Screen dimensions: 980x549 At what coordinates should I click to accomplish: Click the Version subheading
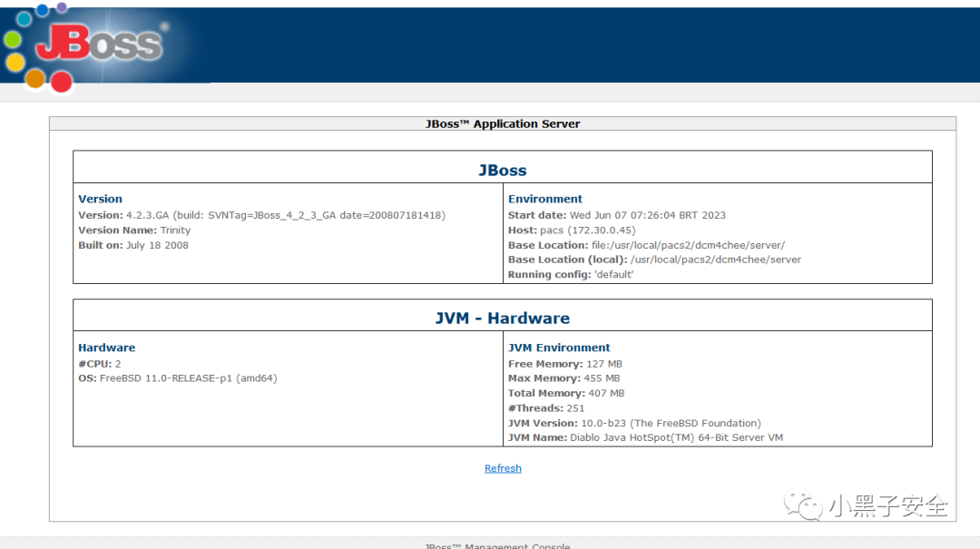point(100,199)
